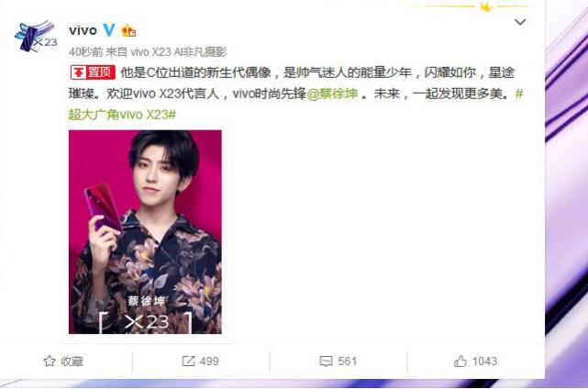Like the post with thumbs-up icon
The image size is (588, 389).
click(460, 361)
